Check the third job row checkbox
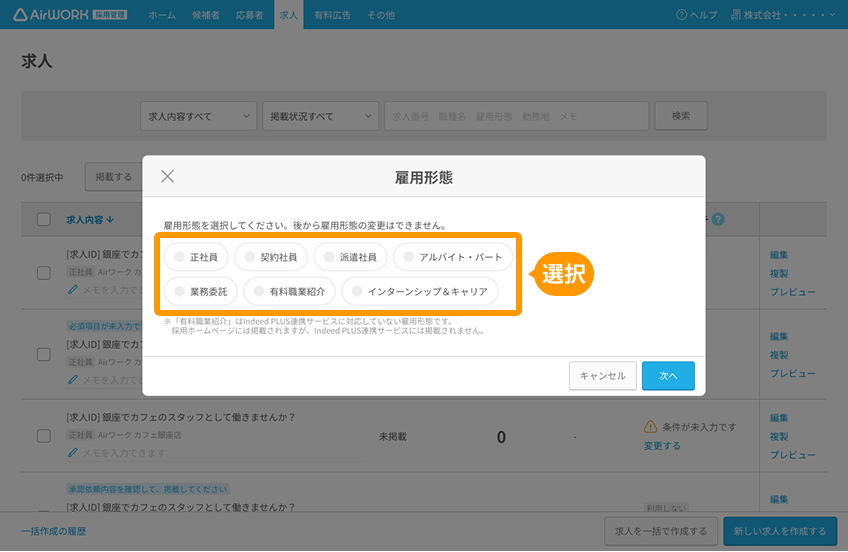Screen dimensions: 848x552 point(44,436)
